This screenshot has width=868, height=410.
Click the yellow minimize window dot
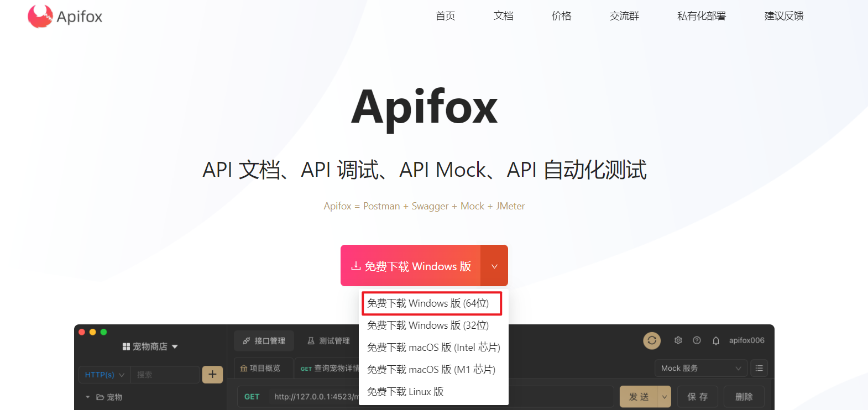(92, 332)
